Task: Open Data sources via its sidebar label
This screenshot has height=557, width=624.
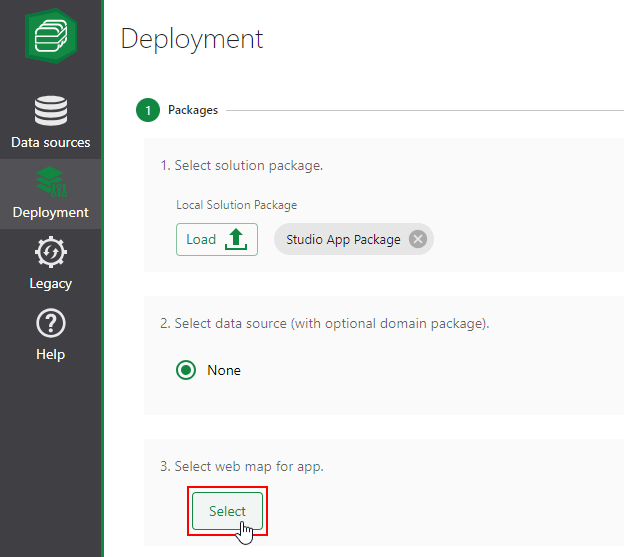Action: tap(50, 142)
